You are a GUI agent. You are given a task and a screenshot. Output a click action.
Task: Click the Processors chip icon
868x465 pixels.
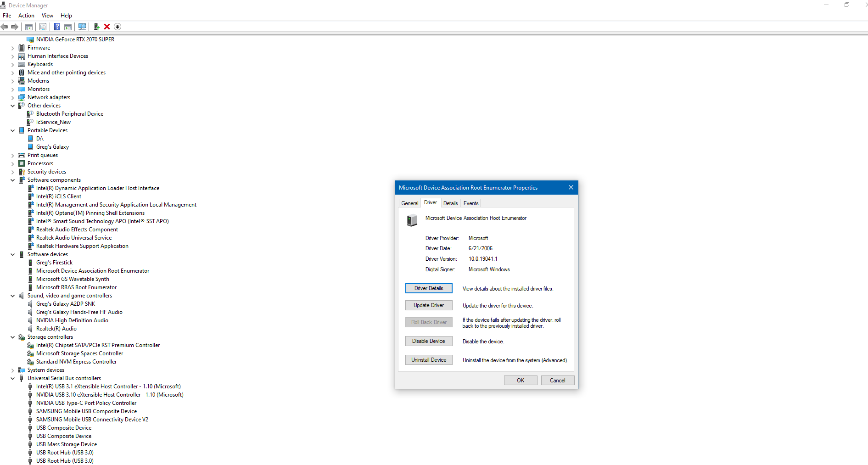coord(22,163)
